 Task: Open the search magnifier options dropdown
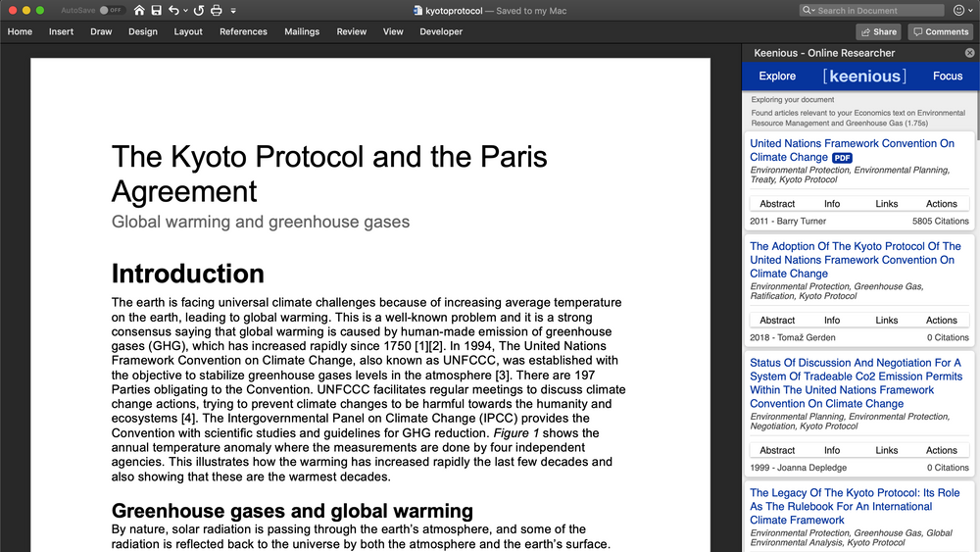(808, 10)
